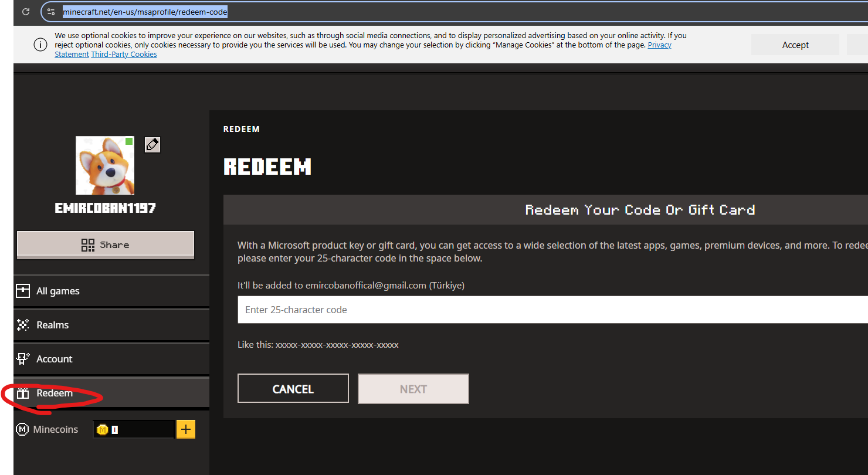Accept optional cookies
The height and width of the screenshot is (475, 868).
795,45
